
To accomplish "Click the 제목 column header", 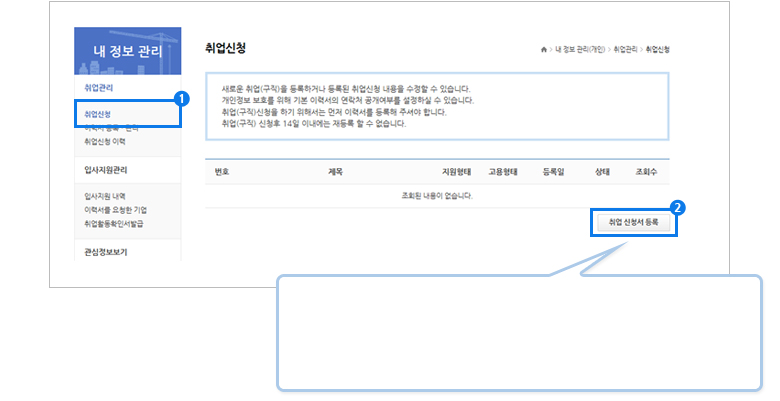I will click(335, 172).
